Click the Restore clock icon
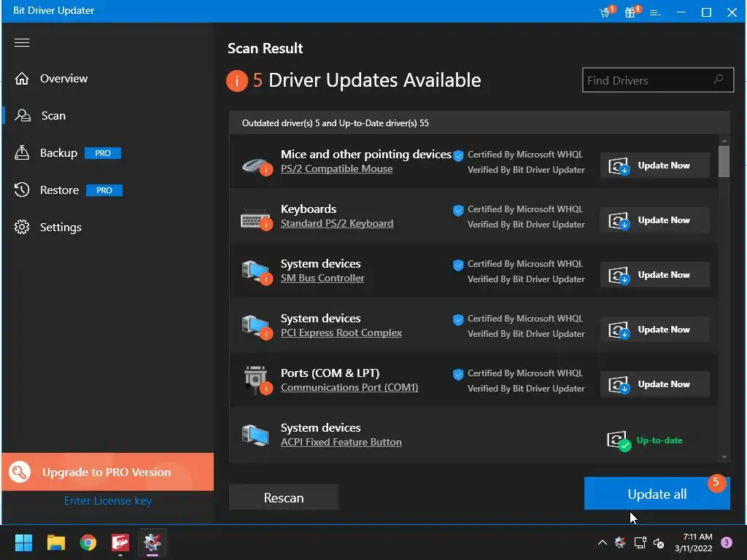 [x=22, y=190]
